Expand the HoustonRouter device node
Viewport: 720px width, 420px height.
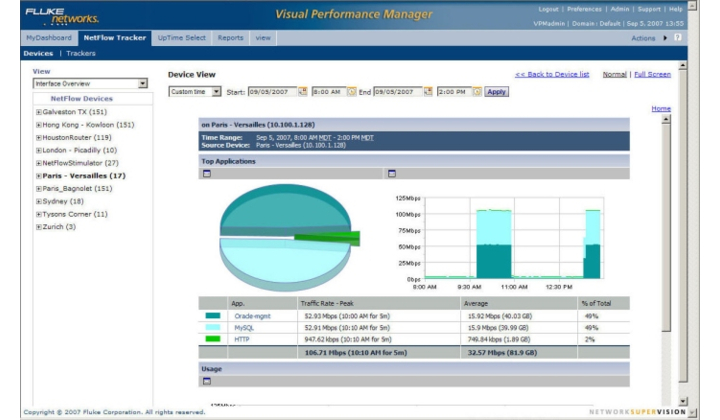point(39,138)
